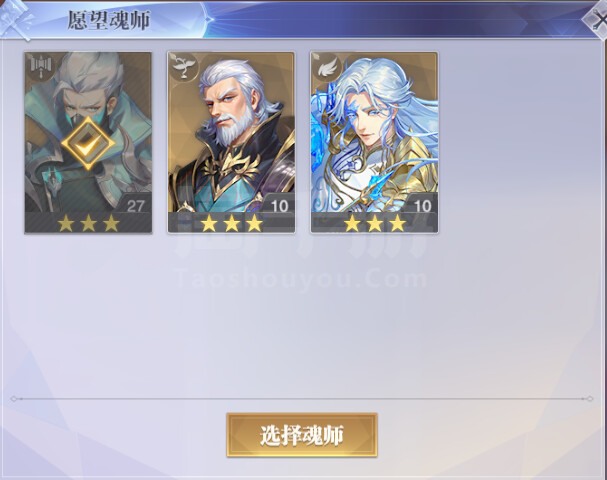Click the hammer emblem in header corner
The height and width of the screenshot is (480, 607).
click(x=15, y=20)
